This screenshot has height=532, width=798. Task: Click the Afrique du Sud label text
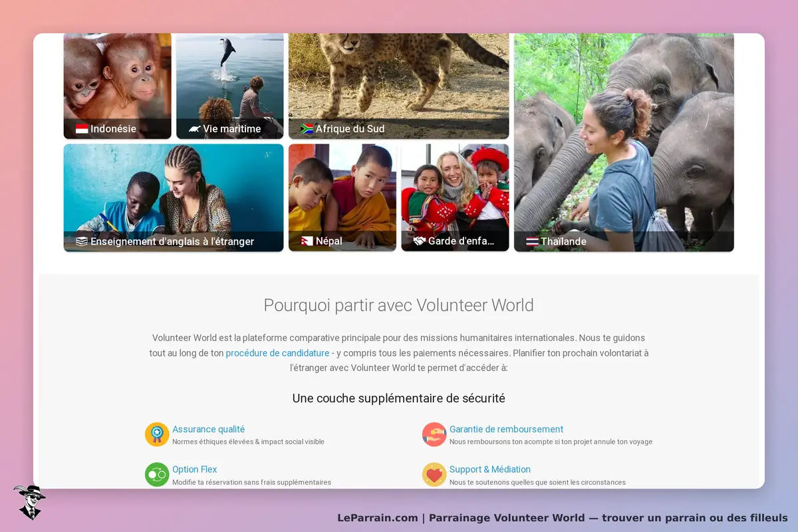(x=350, y=129)
